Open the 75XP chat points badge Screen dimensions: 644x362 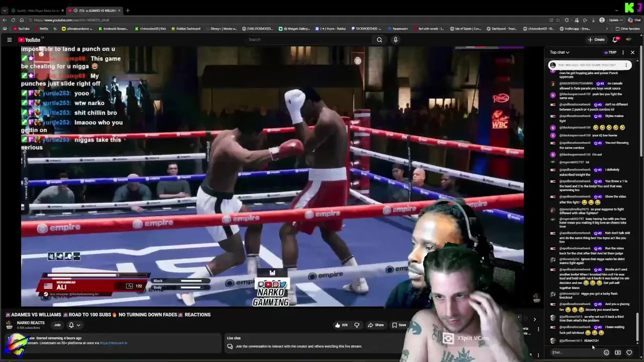pos(610,52)
